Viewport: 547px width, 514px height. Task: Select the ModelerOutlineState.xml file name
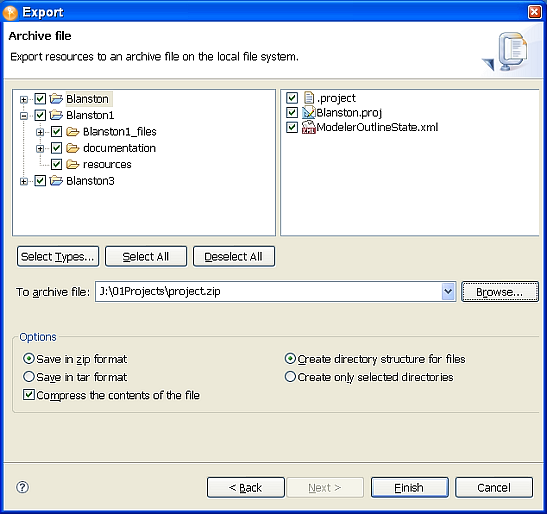coord(377,127)
